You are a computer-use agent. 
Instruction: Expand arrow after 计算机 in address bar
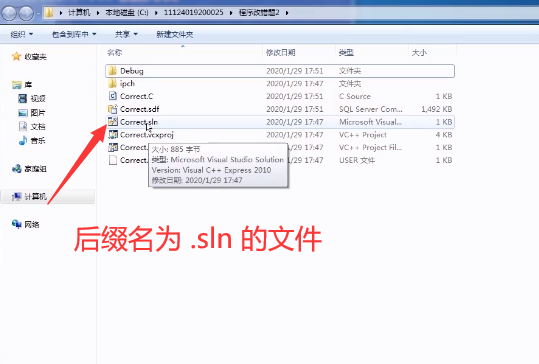pos(98,13)
